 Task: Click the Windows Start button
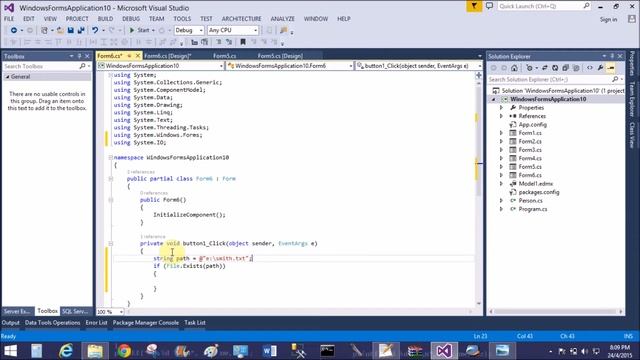[x=11, y=351]
